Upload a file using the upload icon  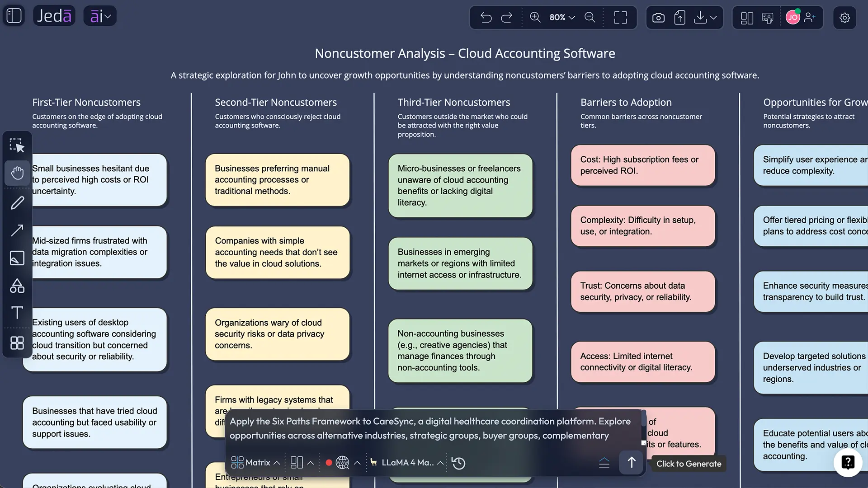tap(679, 18)
